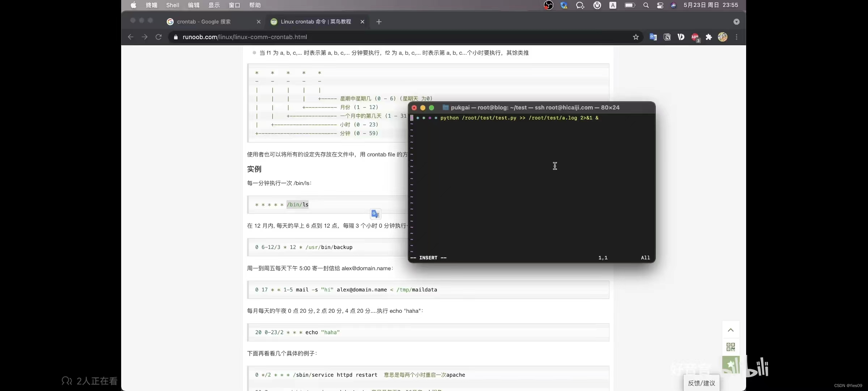
Task: Click the 'httpd restart' code line
Action: [360, 375]
